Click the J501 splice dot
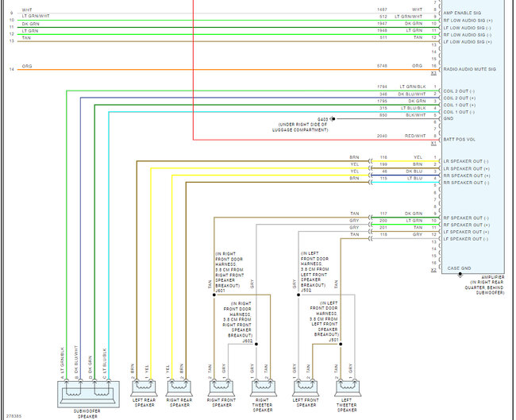516x420 pixels. pos(341,344)
